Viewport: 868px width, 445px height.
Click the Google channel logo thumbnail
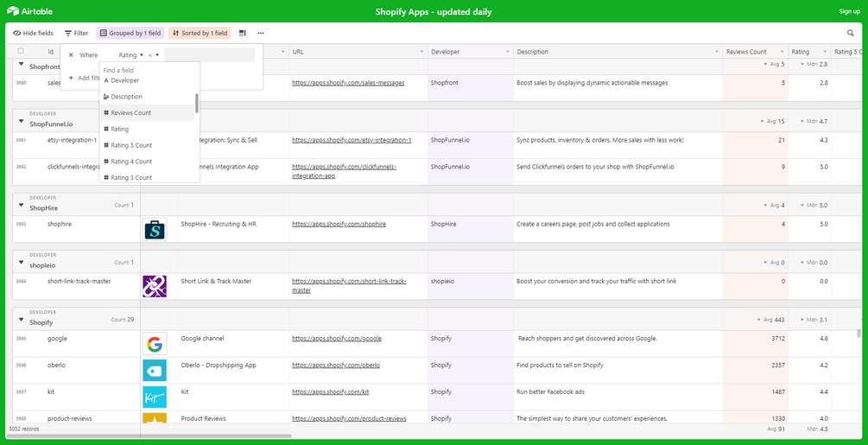coord(155,344)
